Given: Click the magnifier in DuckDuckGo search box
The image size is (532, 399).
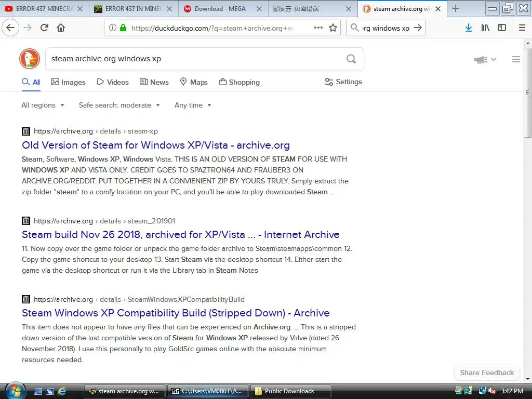Looking at the screenshot, I should (x=351, y=59).
